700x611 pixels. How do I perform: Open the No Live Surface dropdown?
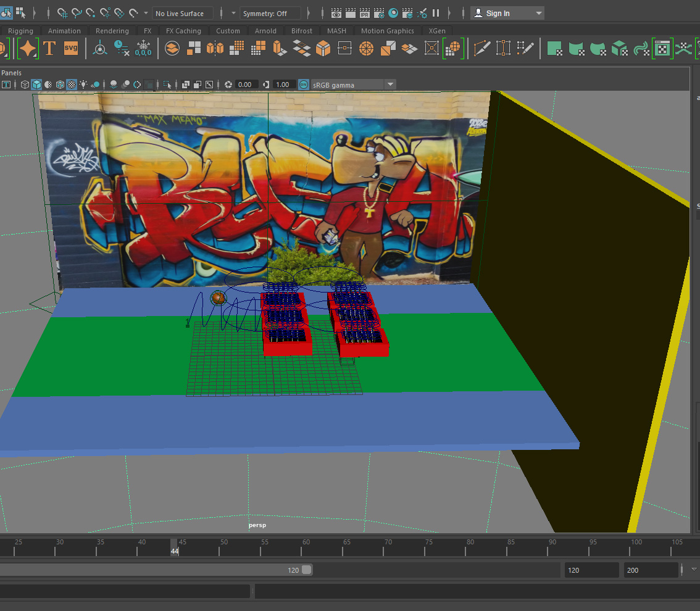click(x=183, y=14)
